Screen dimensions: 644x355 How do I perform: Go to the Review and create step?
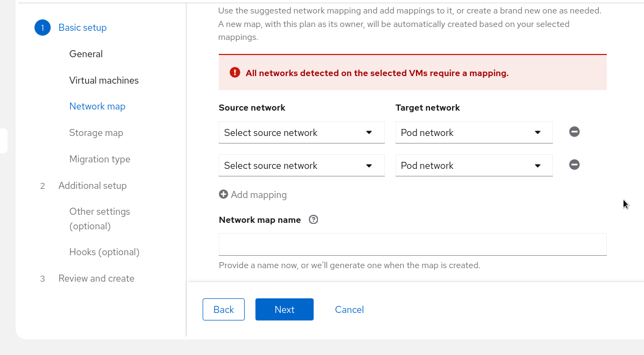click(96, 278)
